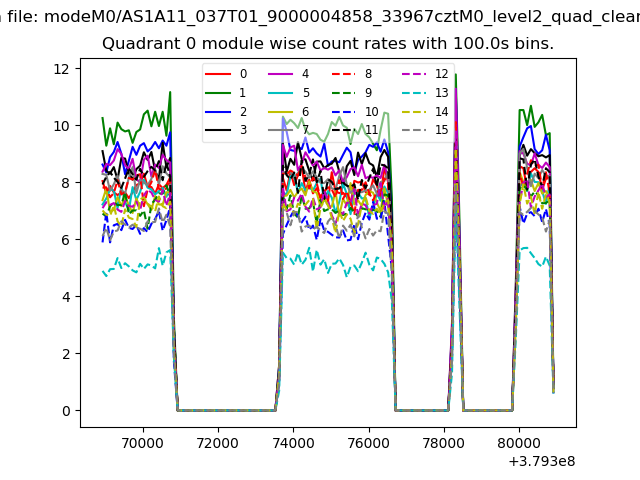Click the dashed red legend line for module 8

point(344,74)
